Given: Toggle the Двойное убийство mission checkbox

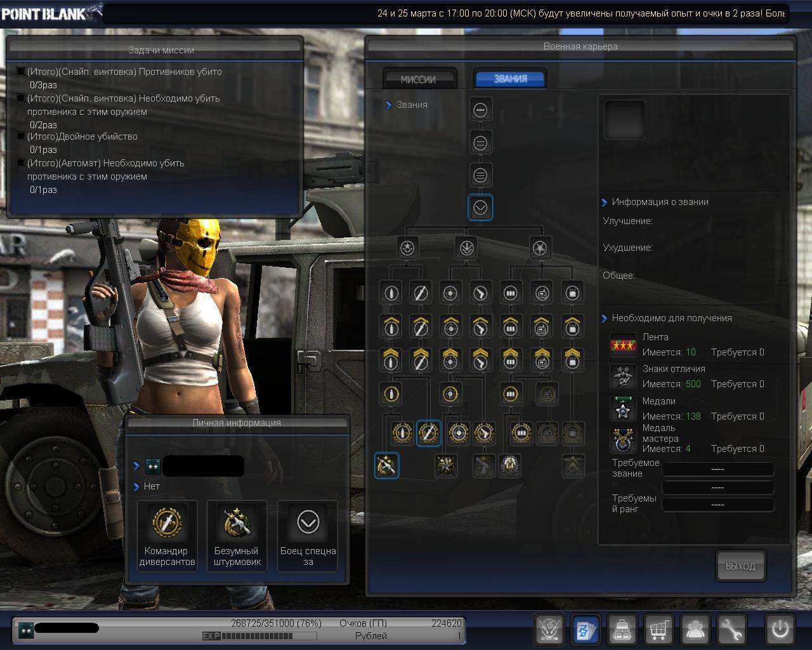Looking at the screenshot, I should pyautogui.click(x=20, y=136).
